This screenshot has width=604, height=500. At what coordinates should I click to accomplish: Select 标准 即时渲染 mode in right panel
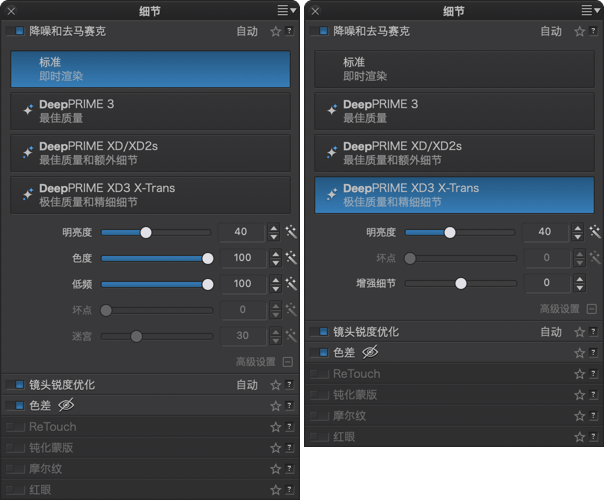pyautogui.click(x=454, y=69)
